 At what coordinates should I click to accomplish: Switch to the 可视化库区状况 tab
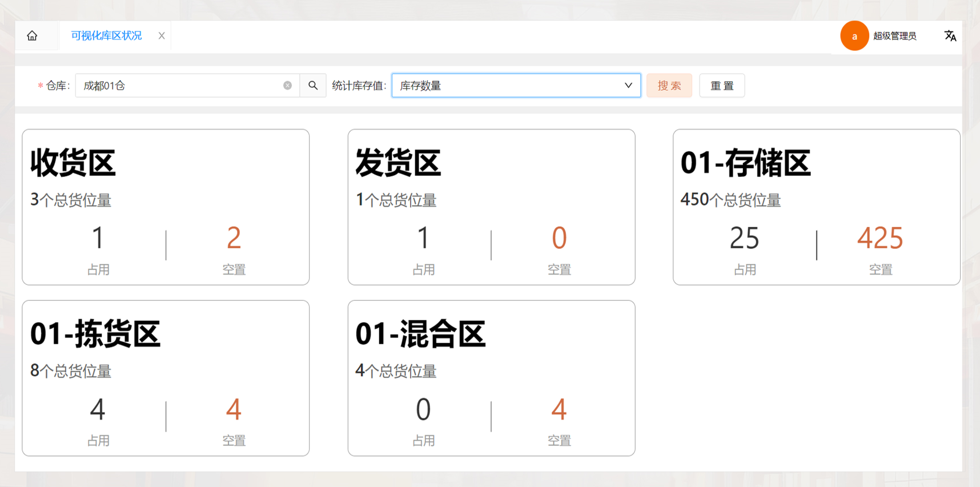[106, 36]
